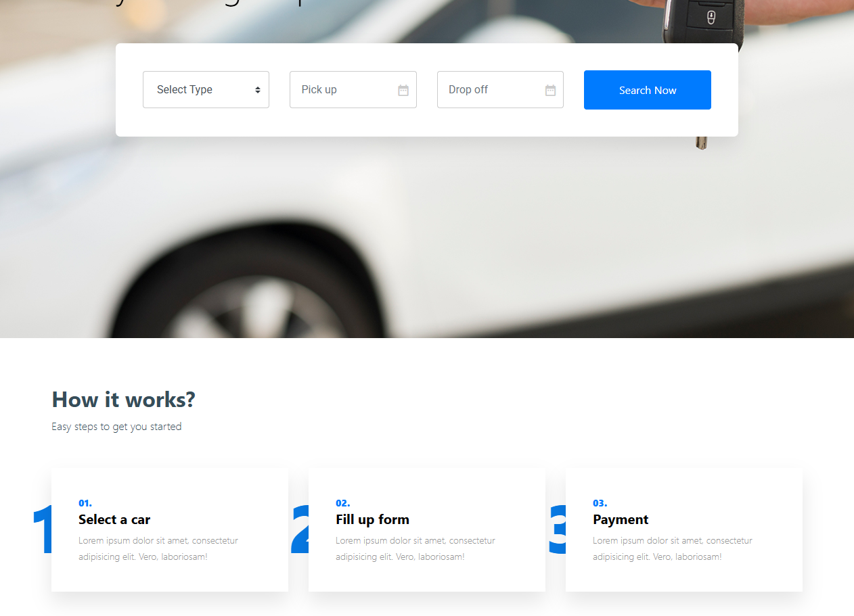Image resolution: width=854 pixels, height=616 pixels.
Task: Select the Payment step title
Action: 621,519
